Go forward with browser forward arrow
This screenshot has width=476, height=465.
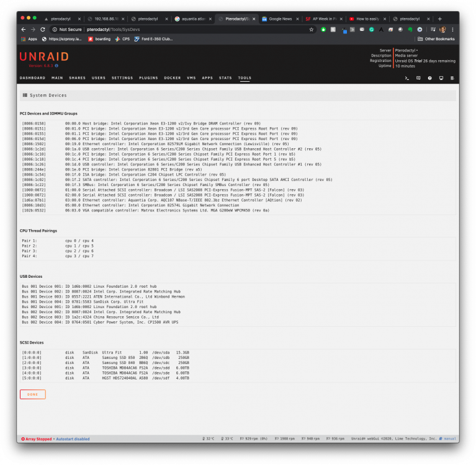tap(33, 29)
